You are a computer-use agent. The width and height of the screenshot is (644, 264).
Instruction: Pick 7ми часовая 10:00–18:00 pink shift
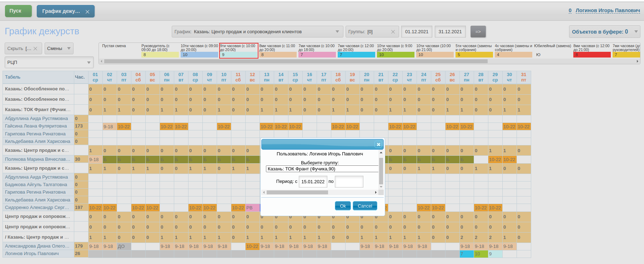tap(317, 50)
